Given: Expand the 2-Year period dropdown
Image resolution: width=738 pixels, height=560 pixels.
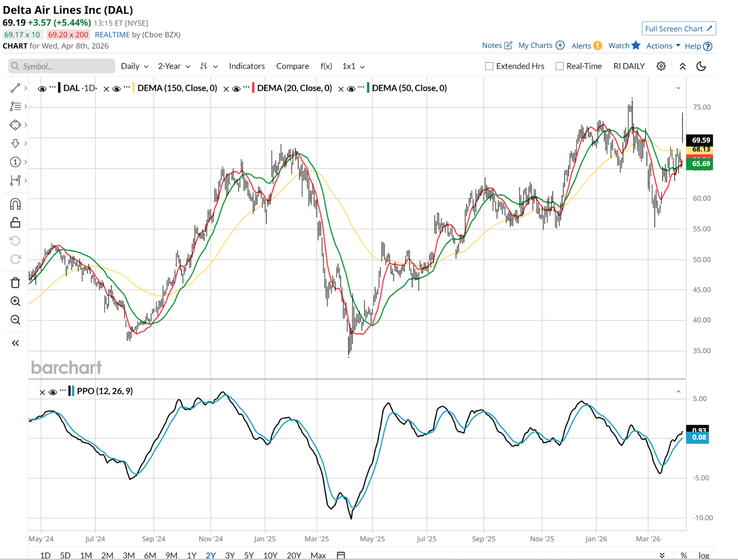Looking at the screenshot, I should [174, 66].
